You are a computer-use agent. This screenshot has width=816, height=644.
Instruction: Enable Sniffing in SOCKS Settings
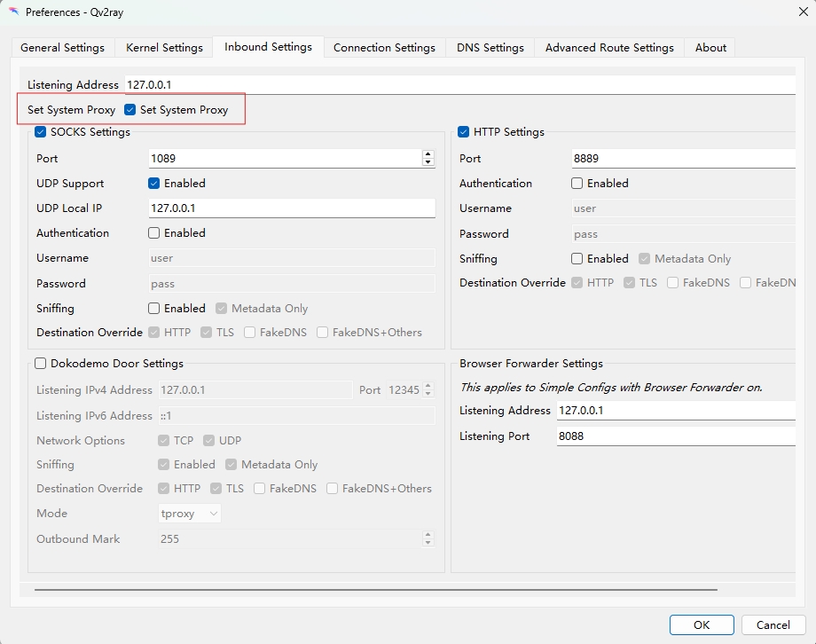(154, 308)
